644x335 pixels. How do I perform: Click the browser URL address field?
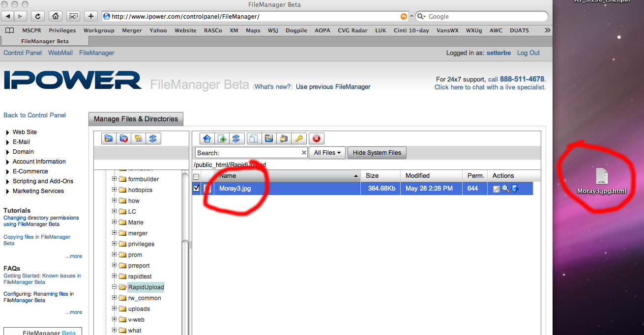point(255,16)
